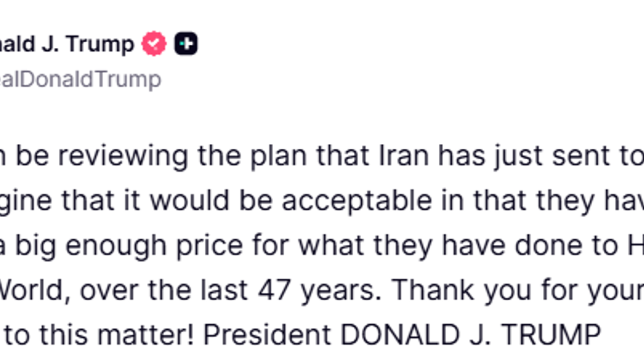Click the "big enough price" sentence line

coord(322,246)
